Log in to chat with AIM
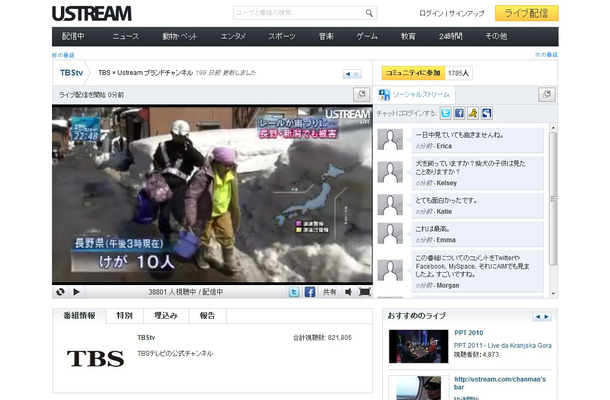This screenshot has width=610, height=400. (x=473, y=113)
